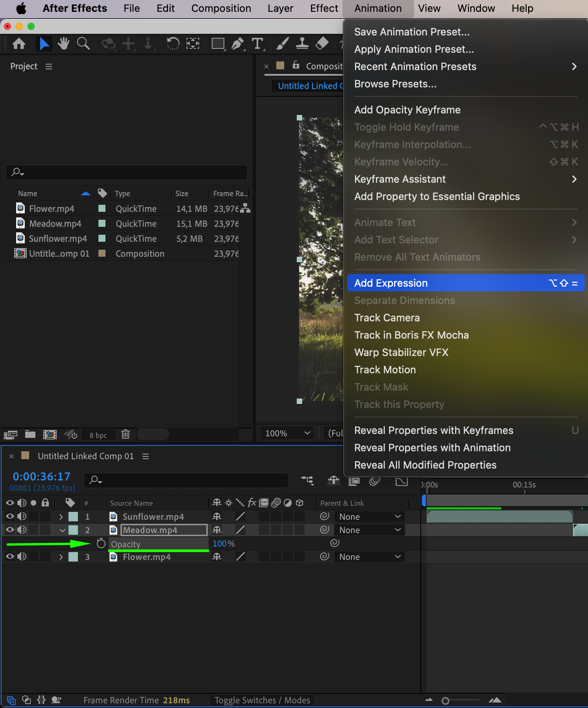The image size is (588, 708).
Task: Pick the Clone Stamp tool
Action: point(302,44)
